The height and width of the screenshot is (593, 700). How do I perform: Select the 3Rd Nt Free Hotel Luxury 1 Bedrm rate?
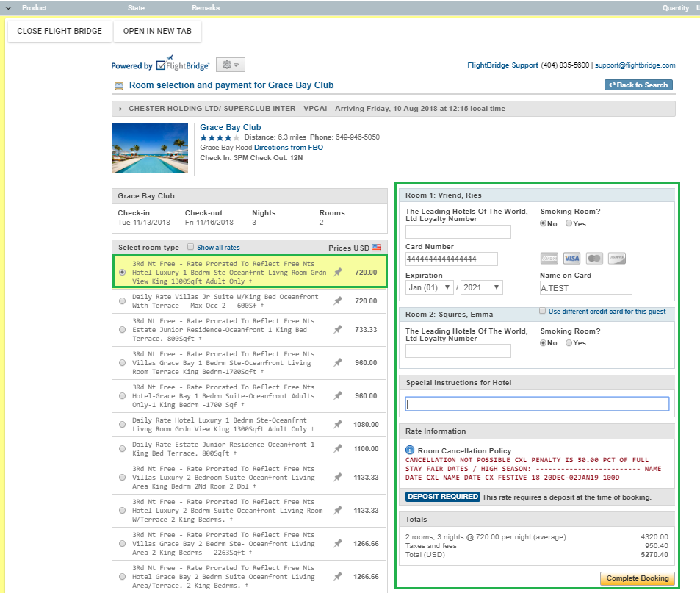coord(123,273)
